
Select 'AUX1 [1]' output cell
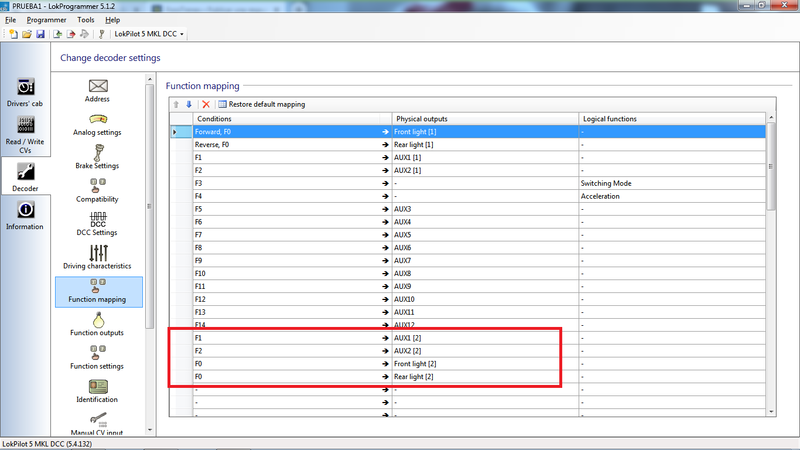click(x=485, y=158)
